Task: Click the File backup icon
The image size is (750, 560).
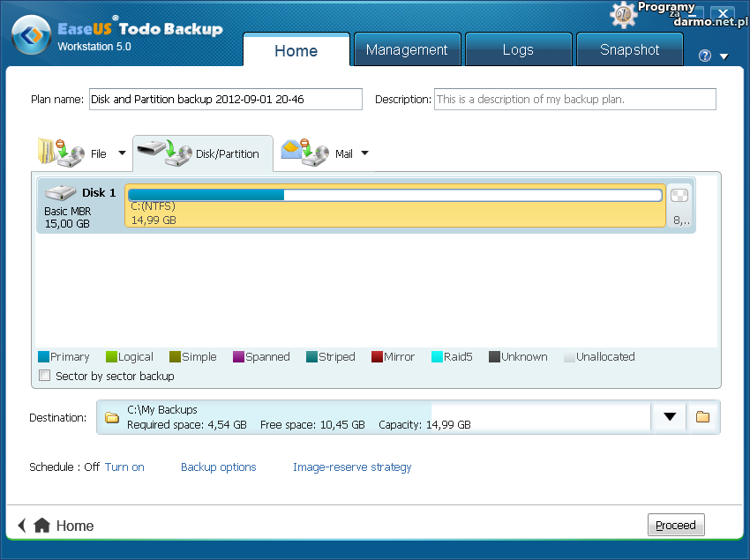Action: pyautogui.click(x=60, y=153)
